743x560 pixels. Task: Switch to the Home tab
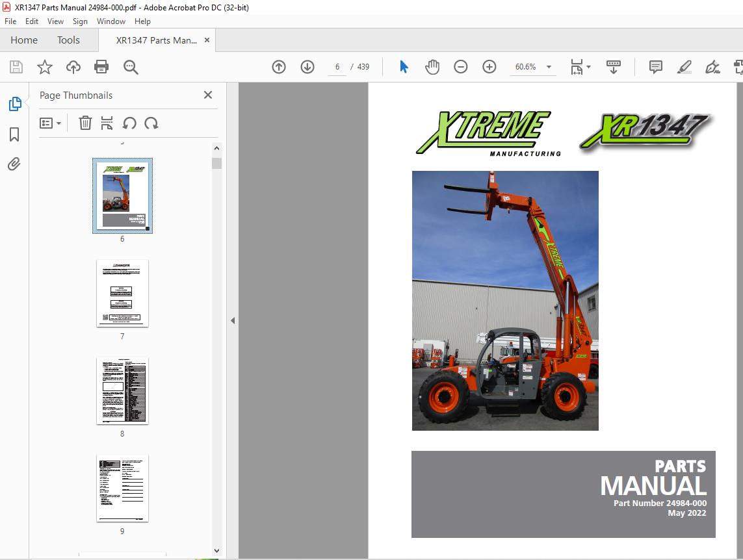[x=24, y=40]
